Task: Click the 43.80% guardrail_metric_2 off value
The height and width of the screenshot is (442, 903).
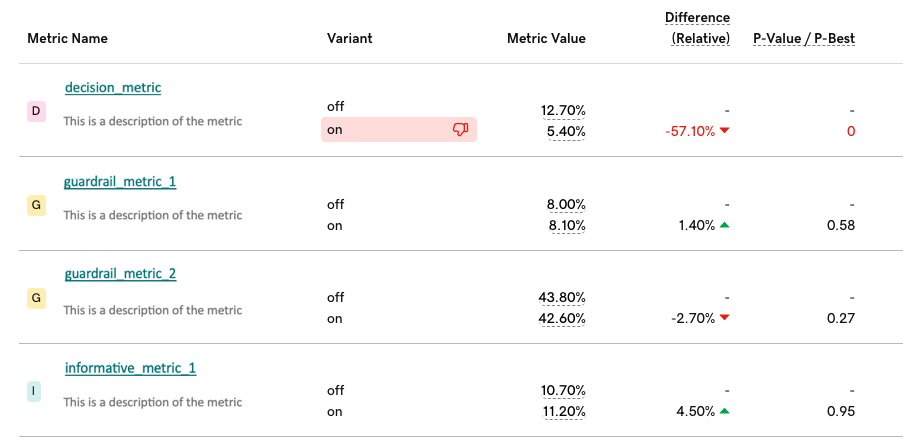Action: point(562,297)
